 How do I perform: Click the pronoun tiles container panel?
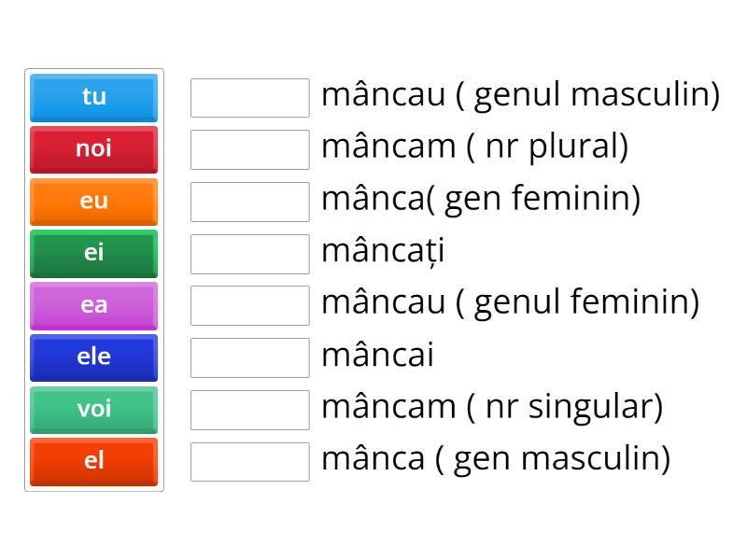coord(93,280)
